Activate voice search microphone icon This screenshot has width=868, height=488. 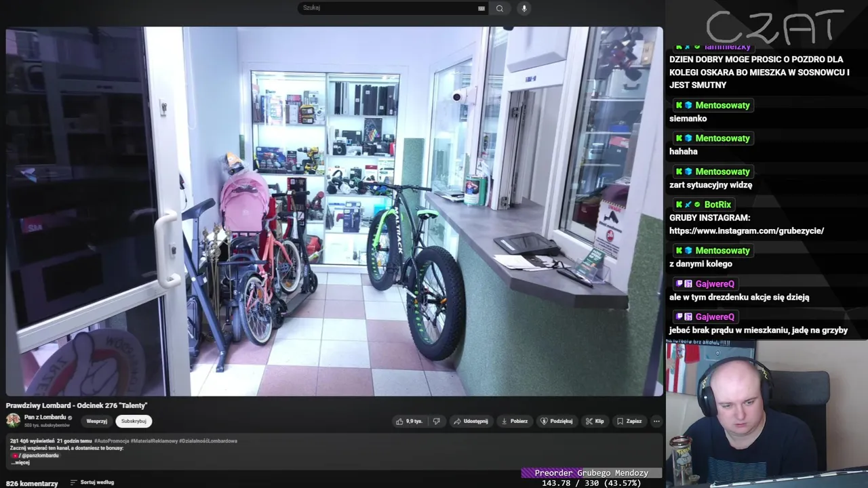524,8
